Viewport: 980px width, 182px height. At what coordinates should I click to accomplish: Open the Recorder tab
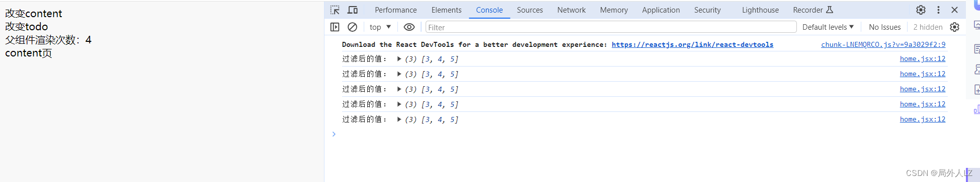813,10
